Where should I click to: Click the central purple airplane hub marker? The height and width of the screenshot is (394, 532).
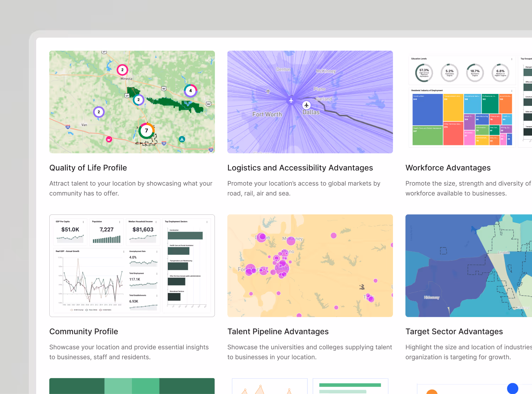point(291,101)
